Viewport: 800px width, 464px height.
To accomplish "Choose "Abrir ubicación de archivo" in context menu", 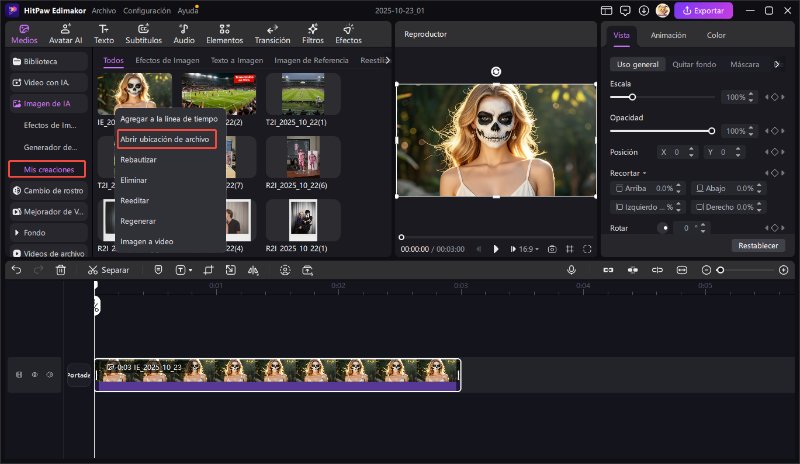I will (164, 139).
